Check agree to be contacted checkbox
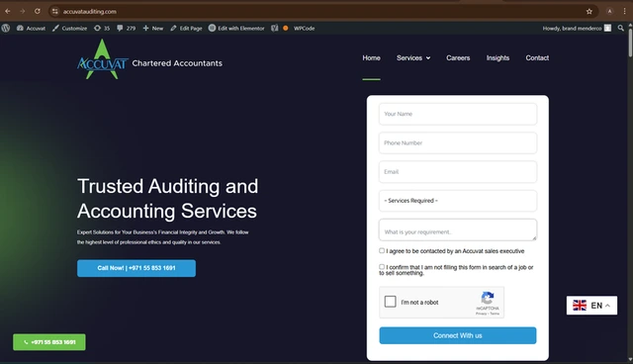633x364 pixels. point(382,250)
